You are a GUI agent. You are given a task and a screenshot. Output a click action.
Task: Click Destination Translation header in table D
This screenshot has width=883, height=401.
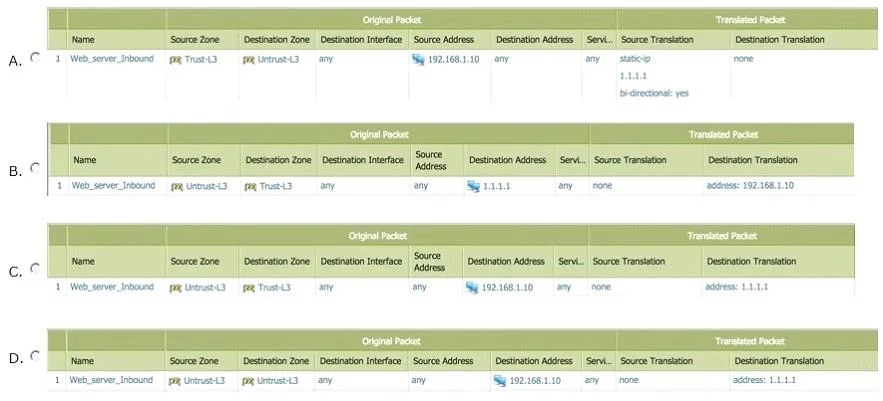(778, 361)
